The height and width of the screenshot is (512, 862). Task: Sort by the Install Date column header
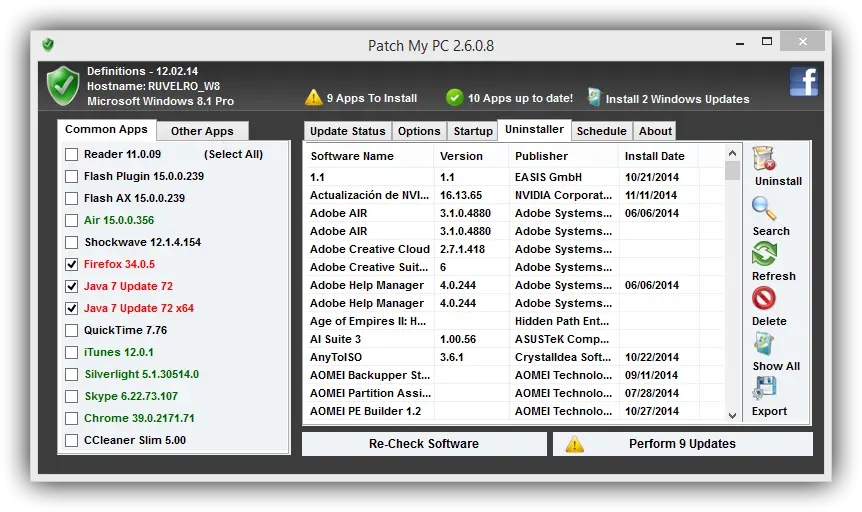click(x=658, y=156)
